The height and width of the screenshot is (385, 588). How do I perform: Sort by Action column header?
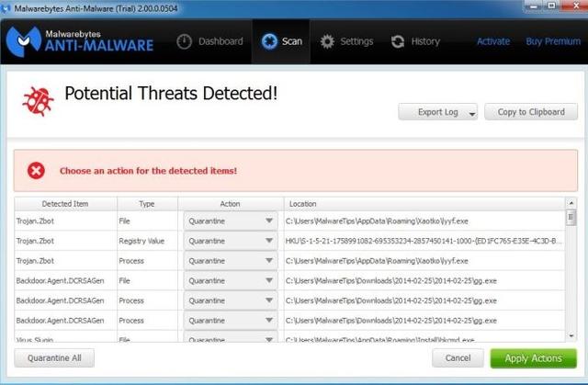coord(231,204)
